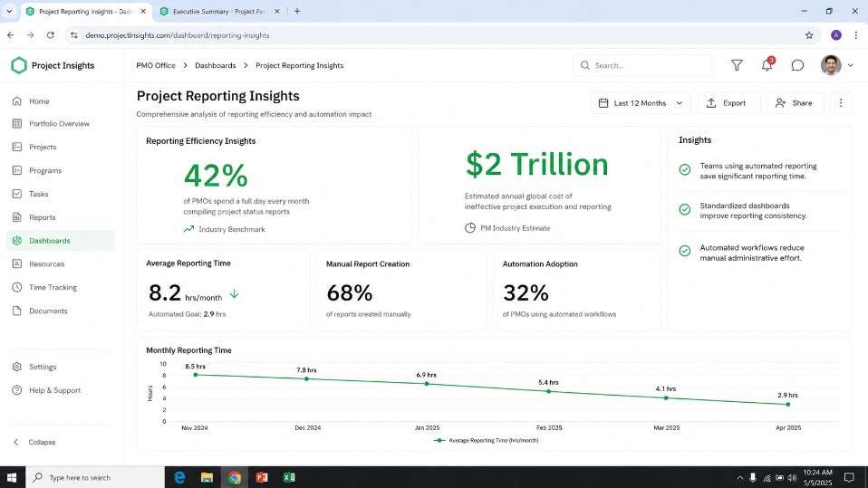This screenshot has height=488, width=868.
Task: Open Portfolio Overview in sidebar
Action: (61, 124)
